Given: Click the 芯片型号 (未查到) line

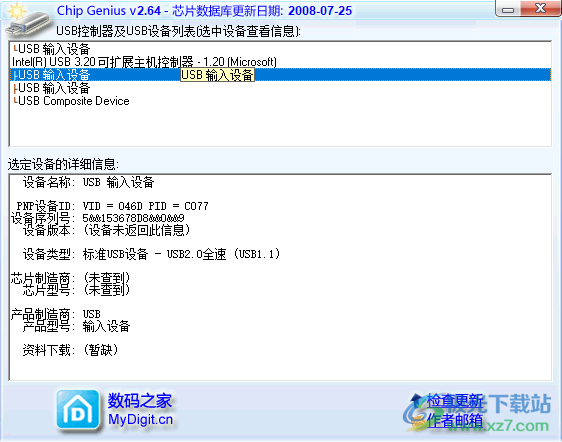Looking at the screenshot, I should pos(76,290).
